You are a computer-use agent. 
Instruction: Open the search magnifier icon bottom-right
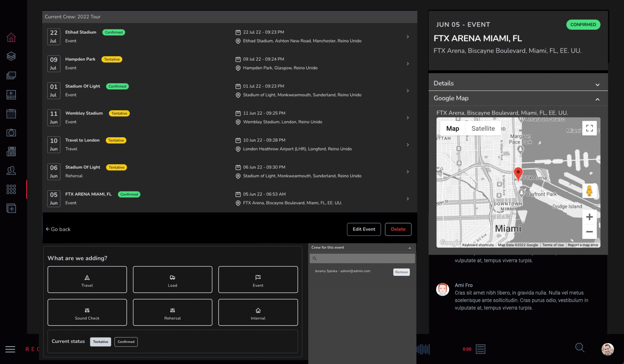click(x=580, y=347)
